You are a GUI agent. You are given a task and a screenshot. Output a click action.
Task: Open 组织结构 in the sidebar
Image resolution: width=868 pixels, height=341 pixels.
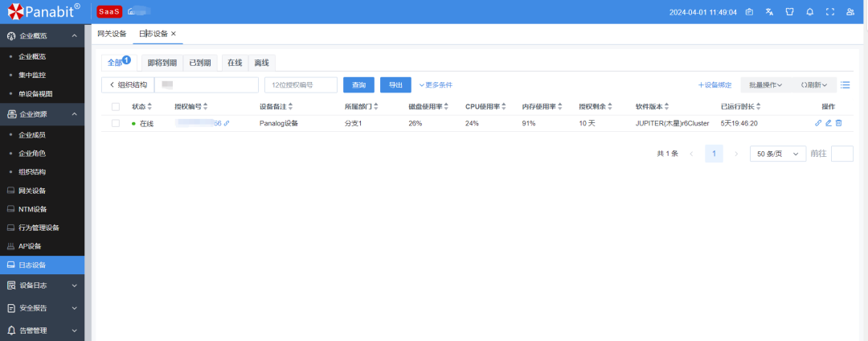coord(42,172)
